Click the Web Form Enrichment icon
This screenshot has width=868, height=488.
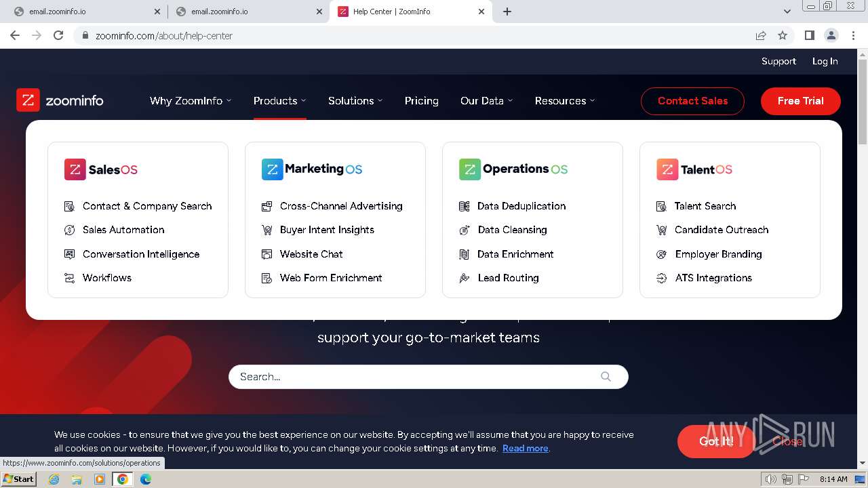[267, 278]
